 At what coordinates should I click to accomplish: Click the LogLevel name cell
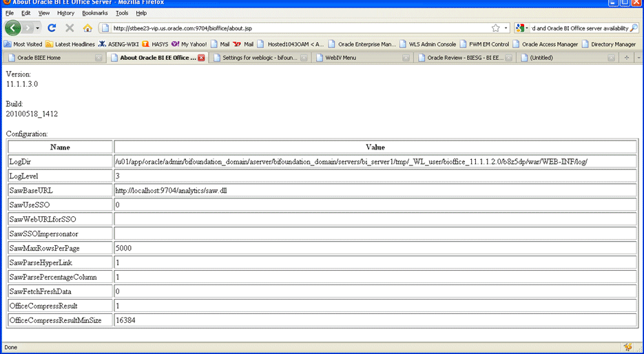pyautogui.click(x=61, y=176)
